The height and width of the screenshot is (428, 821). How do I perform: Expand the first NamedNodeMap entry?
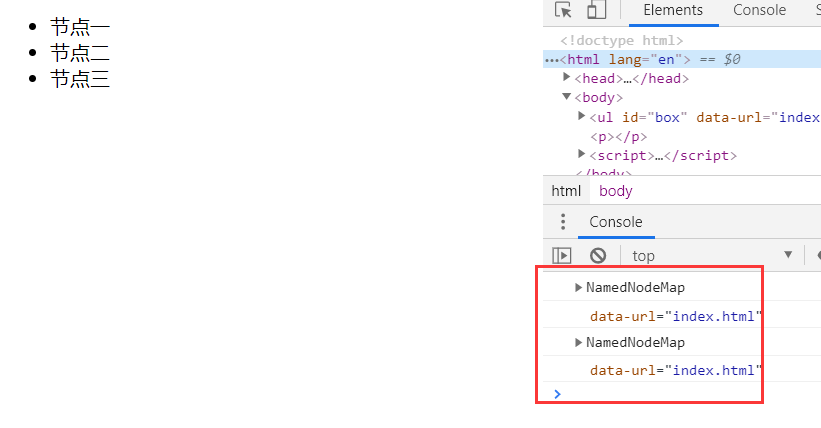coord(578,287)
